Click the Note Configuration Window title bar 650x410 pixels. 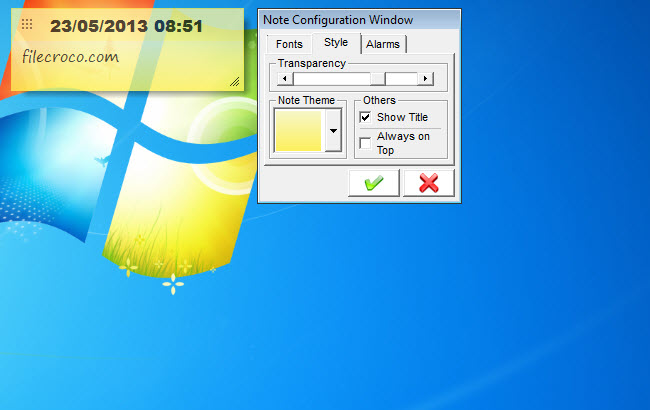[359, 19]
